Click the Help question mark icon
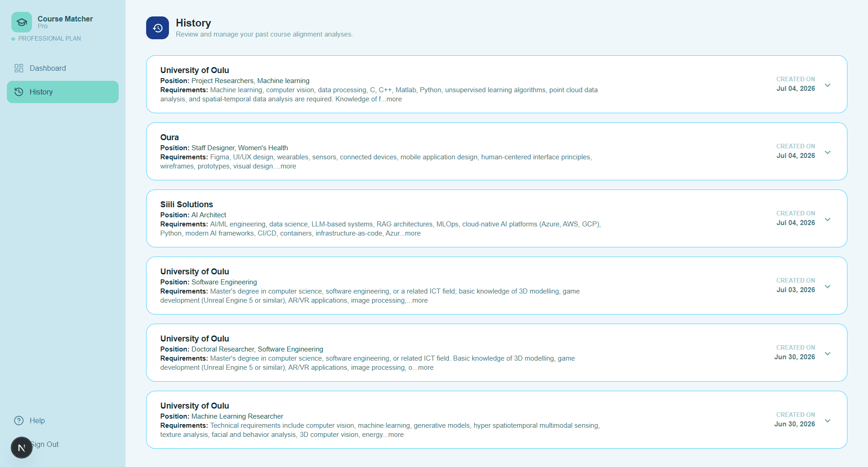868x467 pixels. click(x=19, y=420)
